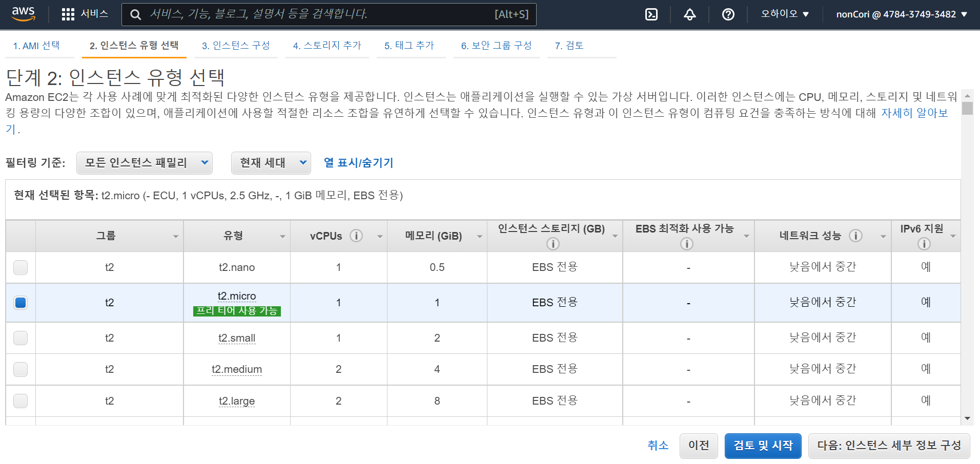Click t2.nano type cell
Screen dimensions: 980x464
(237, 267)
